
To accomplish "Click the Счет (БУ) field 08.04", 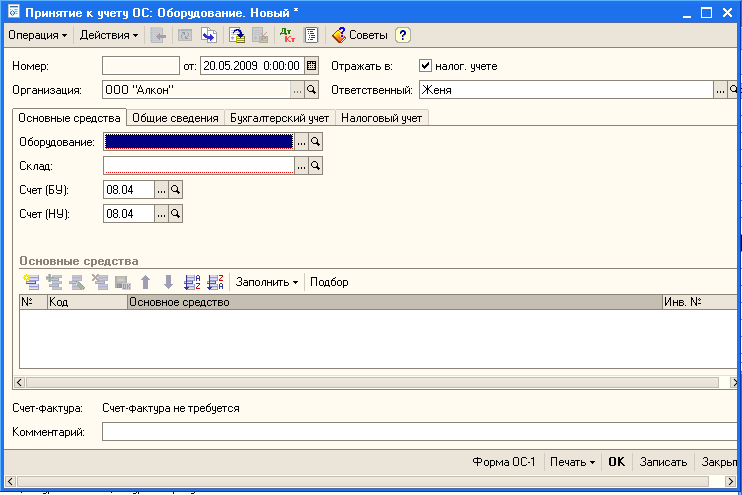I will pyautogui.click(x=129, y=190).
